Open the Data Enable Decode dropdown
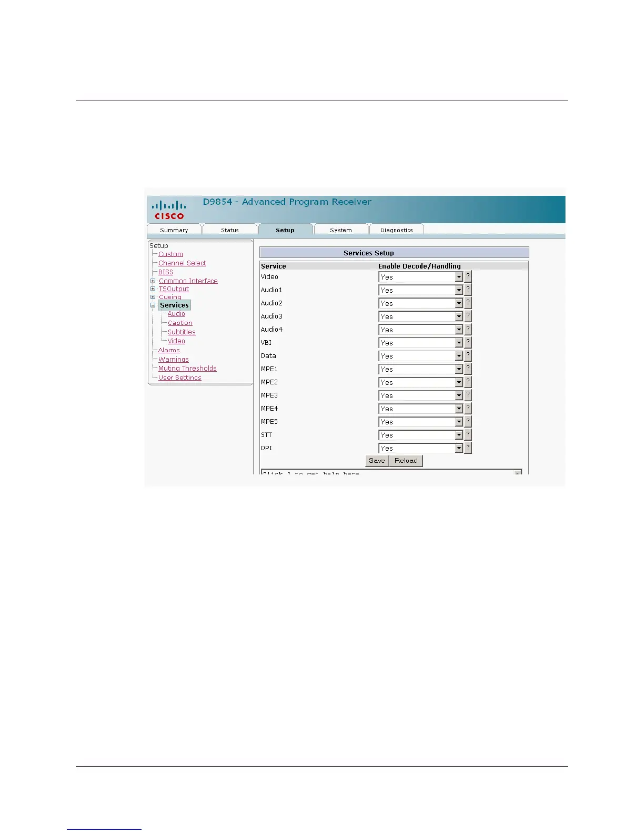 [x=420, y=356]
